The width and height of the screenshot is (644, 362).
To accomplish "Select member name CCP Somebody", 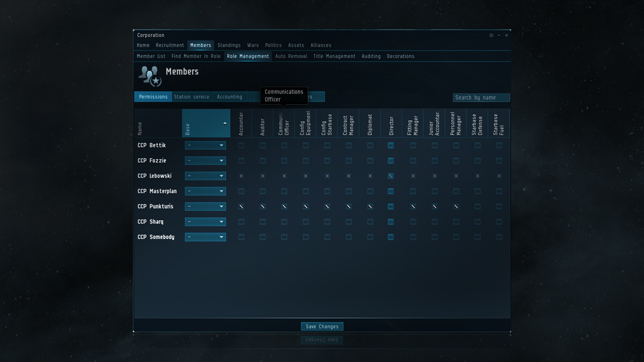I will (x=156, y=237).
